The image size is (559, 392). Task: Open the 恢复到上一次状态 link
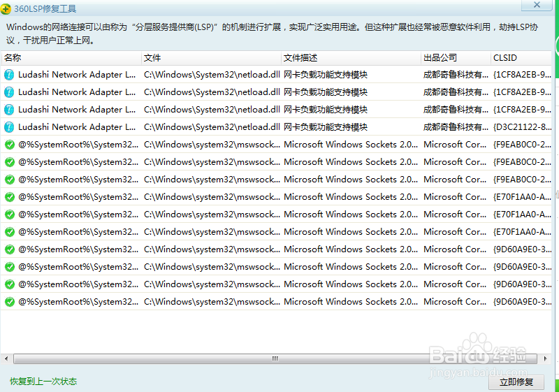pos(43,382)
